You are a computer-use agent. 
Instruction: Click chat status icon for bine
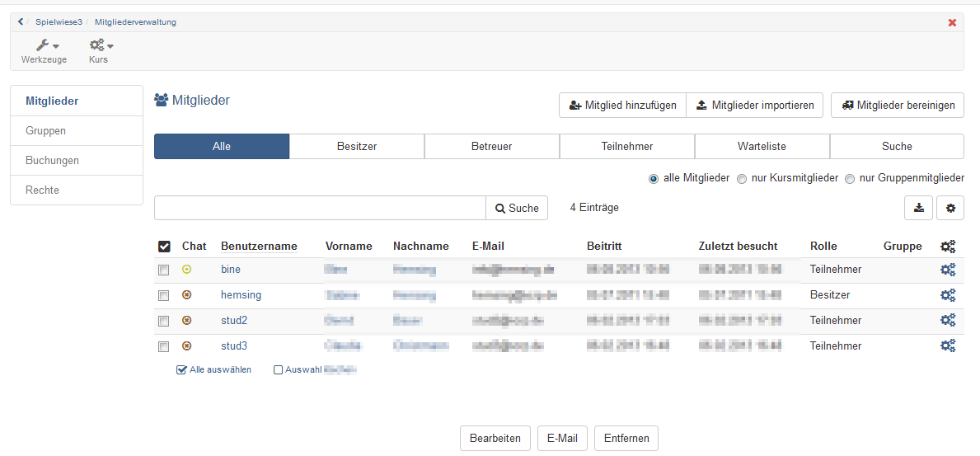(x=186, y=270)
